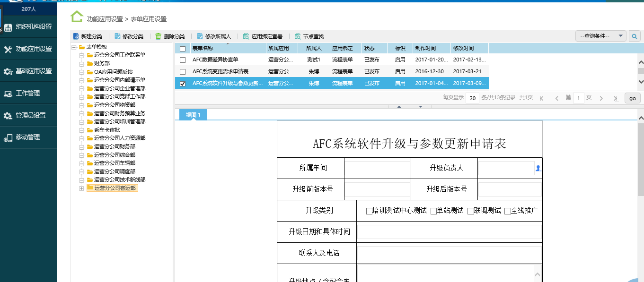Click the next page arrow in pagination

click(601, 98)
